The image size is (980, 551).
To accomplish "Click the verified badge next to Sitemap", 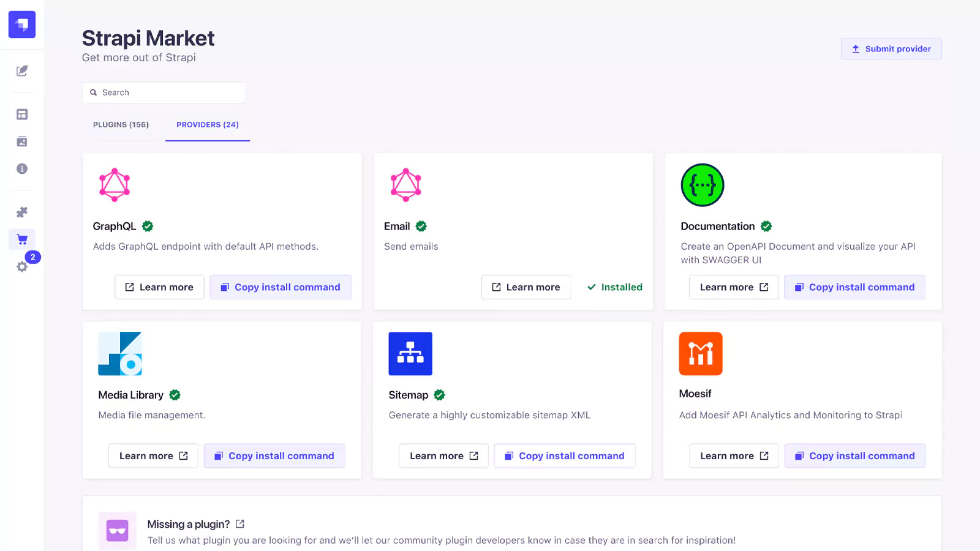I will pyautogui.click(x=440, y=395).
